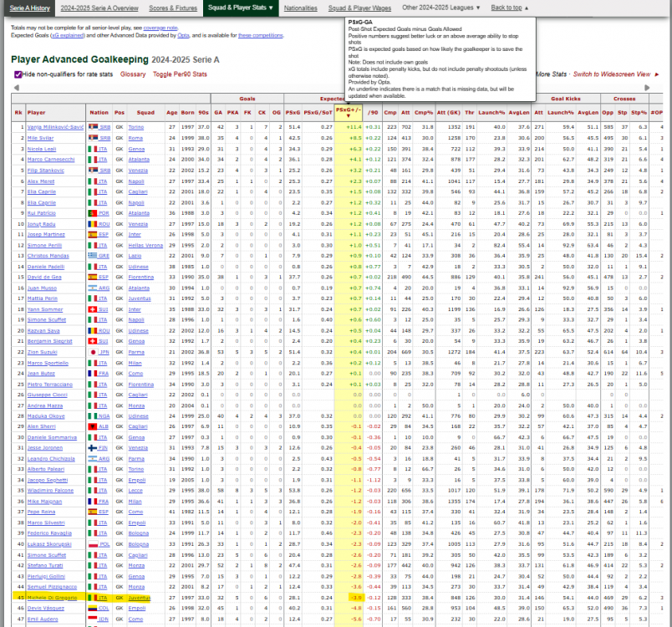Sort by the PSxG+/- column header
The width and height of the screenshot is (672, 627).
(x=349, y=112)
